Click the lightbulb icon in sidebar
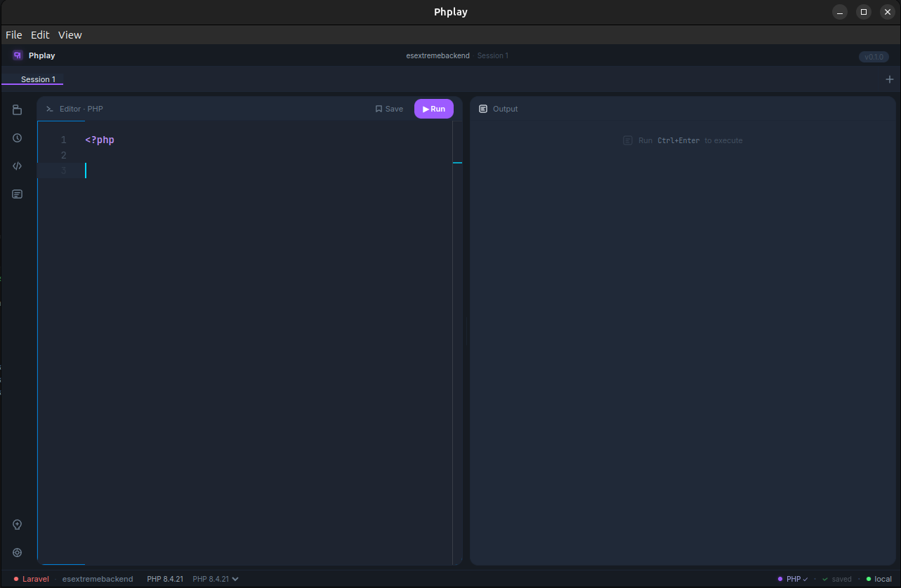 [x=18, y=524]
